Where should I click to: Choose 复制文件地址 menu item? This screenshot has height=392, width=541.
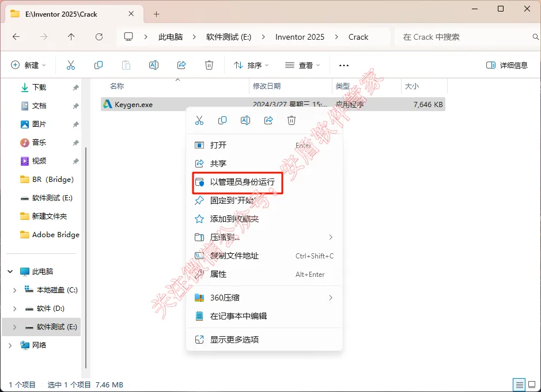coord(264,256)
